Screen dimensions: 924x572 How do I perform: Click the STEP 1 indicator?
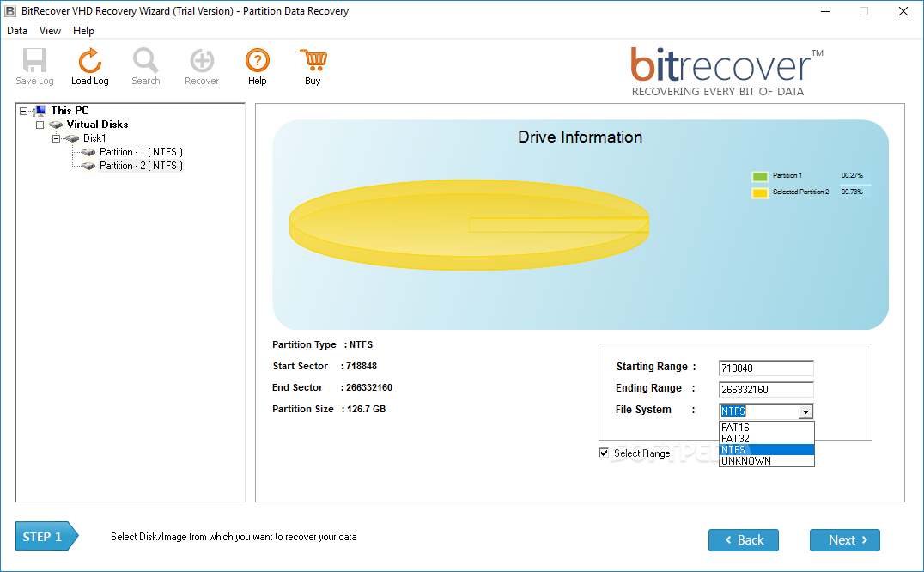46,537
